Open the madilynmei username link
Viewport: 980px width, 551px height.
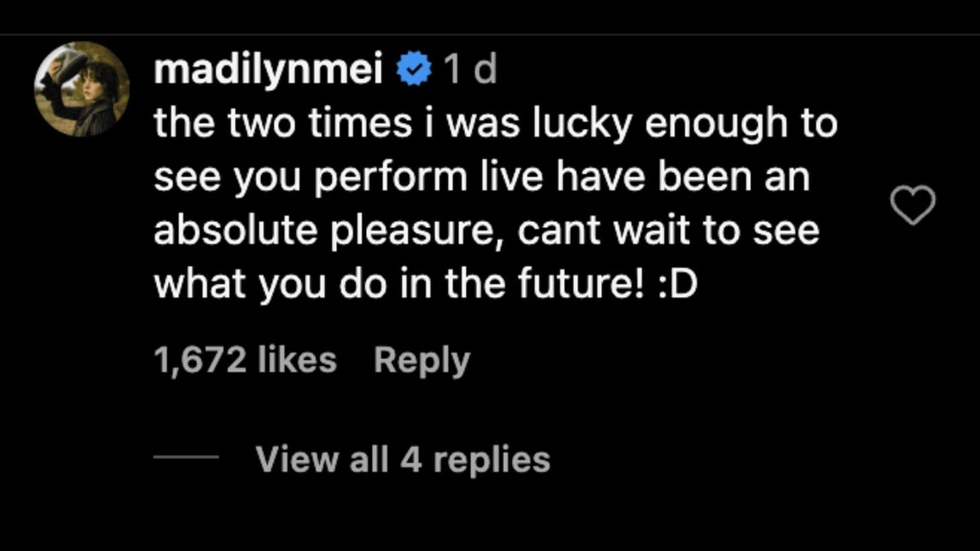click(x=268, y=68)
